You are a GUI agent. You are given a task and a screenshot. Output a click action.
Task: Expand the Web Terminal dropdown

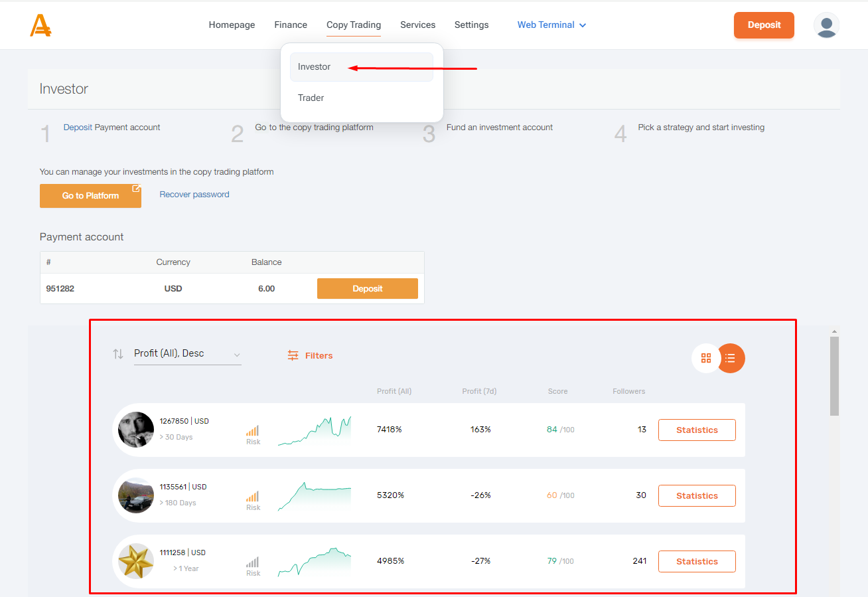pyautogui.click(x=551, y=25)
